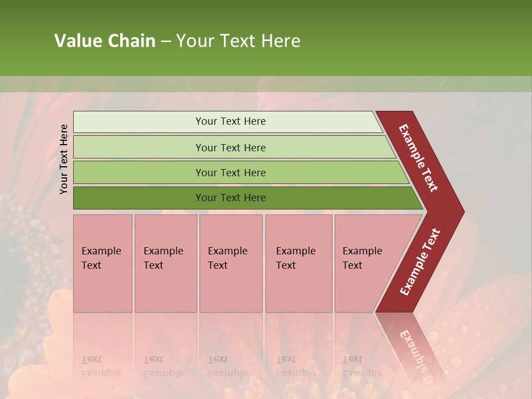Click lower Example Text on red chevron
This screenshot has width=532, height=399.
[x=420, y=262]
